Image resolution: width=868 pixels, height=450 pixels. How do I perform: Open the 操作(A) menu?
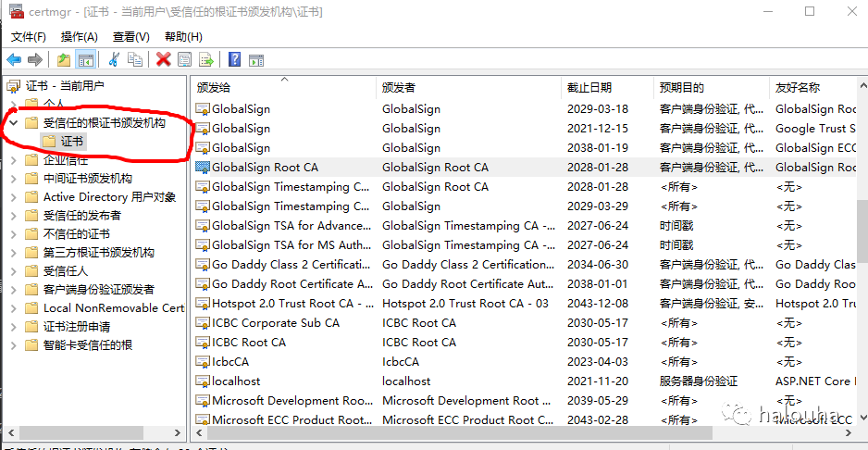[x=80, y=37]
